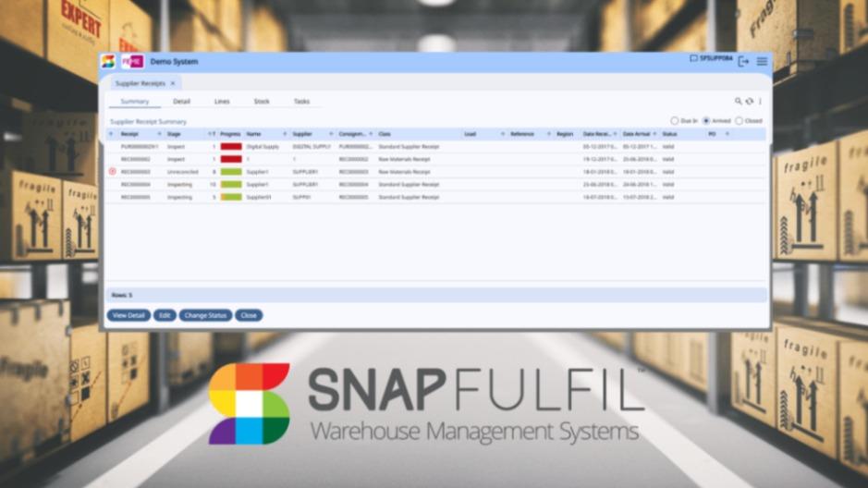Viewport: 868px width, 488px height.
Task: Select the Due In radio button
Action: (x=674, y=121)
